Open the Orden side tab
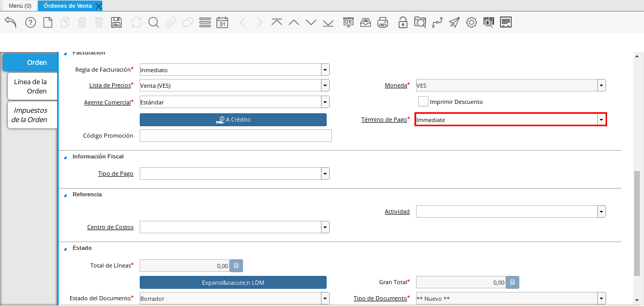This screenshot has width=644, height=306. [30, 62]
